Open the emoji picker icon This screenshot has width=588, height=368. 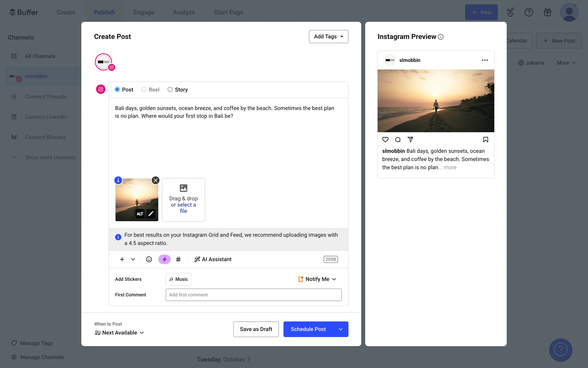coord(149,259)
